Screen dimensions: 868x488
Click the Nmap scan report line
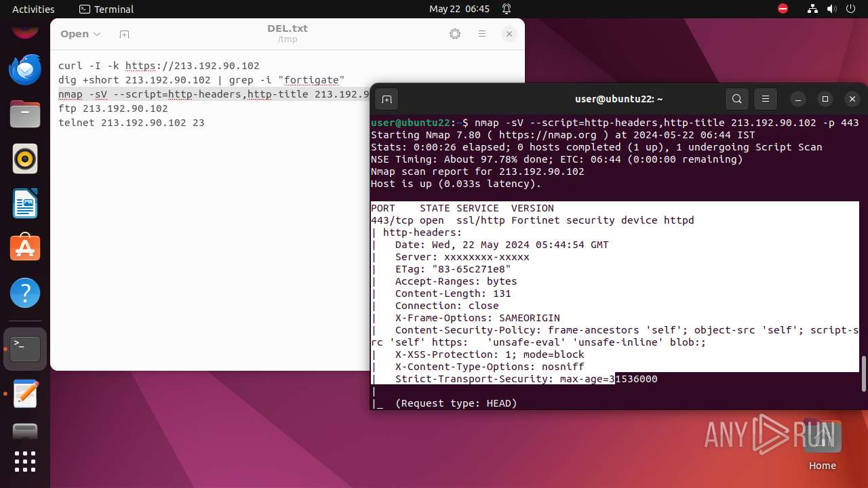tap(477, 171)
